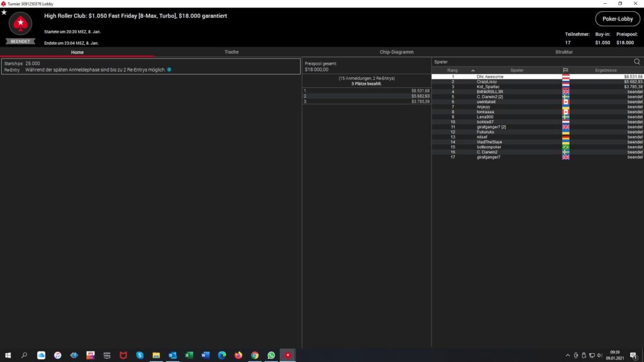The image size is (644, 362).
Task: Open WhatsApp from the taskbar
Action: (x=271, y=355)
